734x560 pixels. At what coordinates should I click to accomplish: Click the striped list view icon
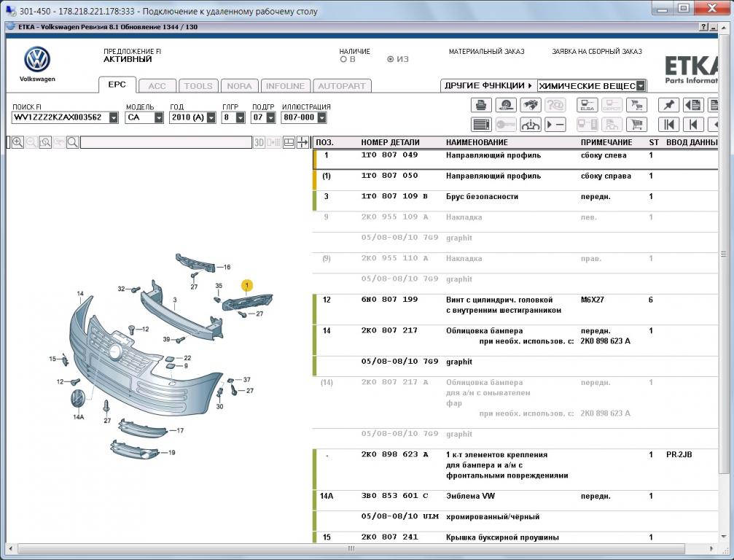click(481, 125)
